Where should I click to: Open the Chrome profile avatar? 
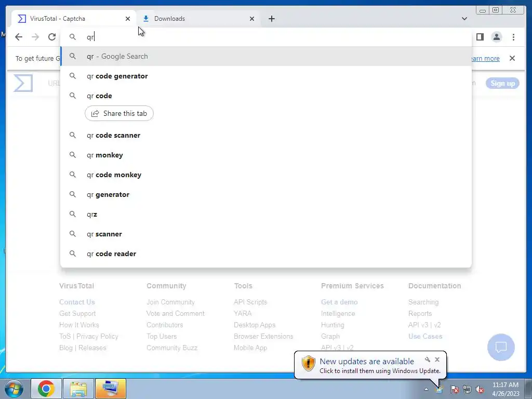point(496,37)
